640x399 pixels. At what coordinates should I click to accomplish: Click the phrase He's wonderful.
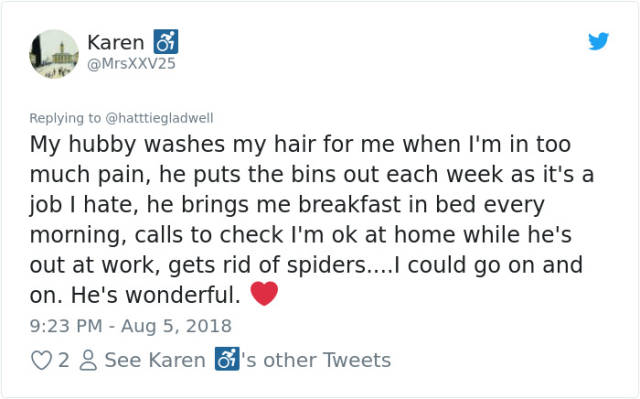156,295
